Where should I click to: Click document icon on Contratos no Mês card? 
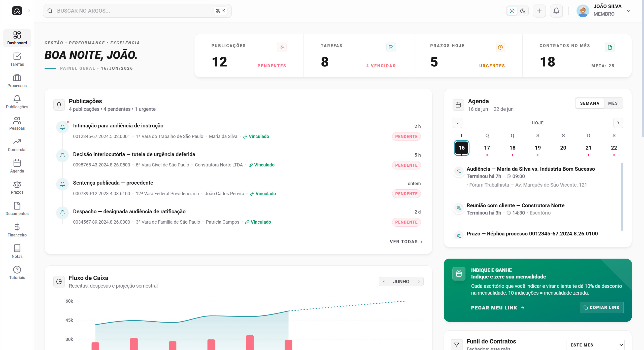(x=610, y=47)
